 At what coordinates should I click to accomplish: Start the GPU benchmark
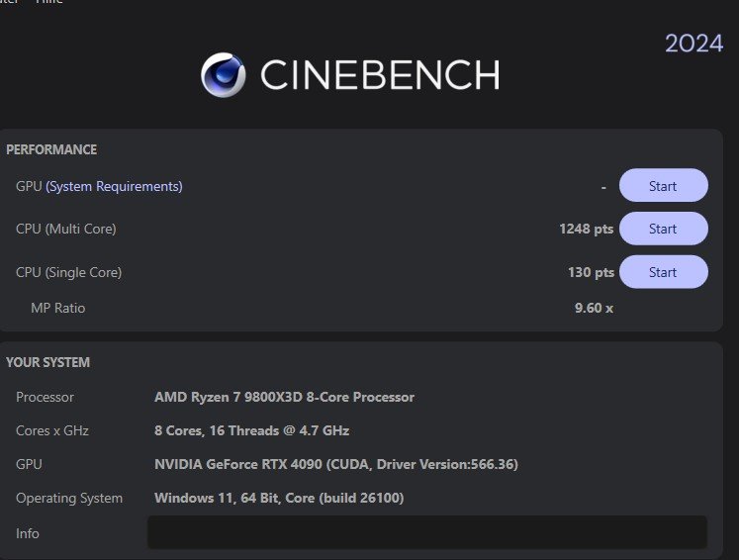(x=663, y=186)
